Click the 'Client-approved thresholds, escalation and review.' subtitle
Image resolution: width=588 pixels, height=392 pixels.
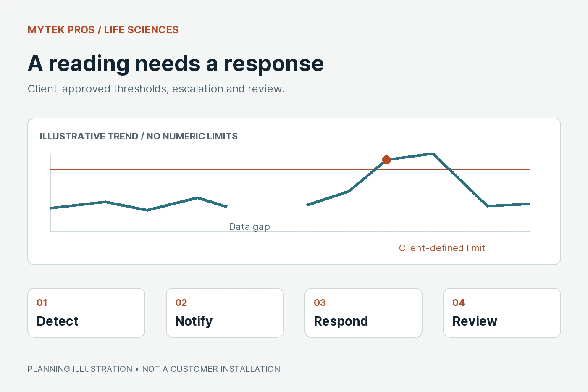[156, 89]
